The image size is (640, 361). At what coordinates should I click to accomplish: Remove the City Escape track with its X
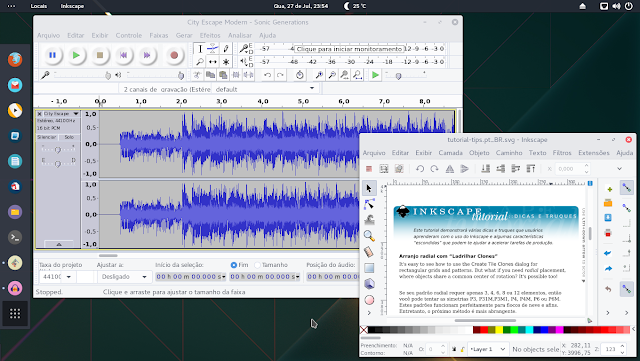(40, 114)
